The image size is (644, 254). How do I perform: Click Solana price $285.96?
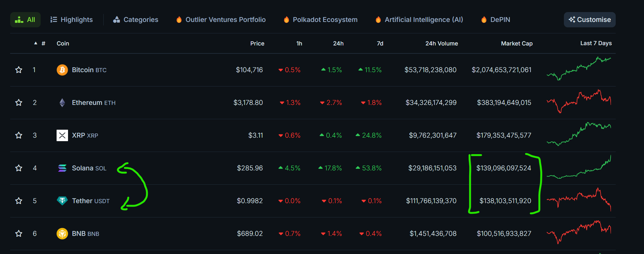(x=250, y=168)
